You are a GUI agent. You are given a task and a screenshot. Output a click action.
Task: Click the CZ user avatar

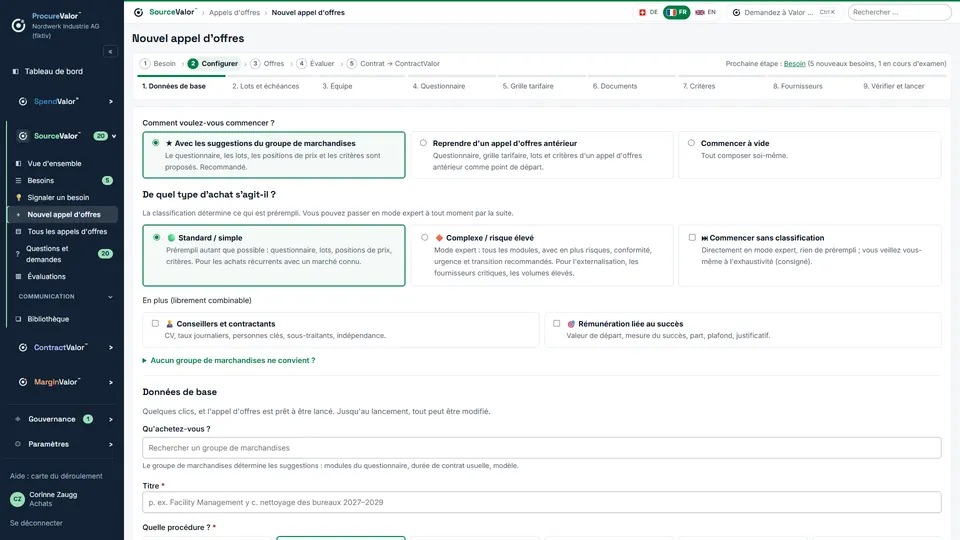(17, 499)
